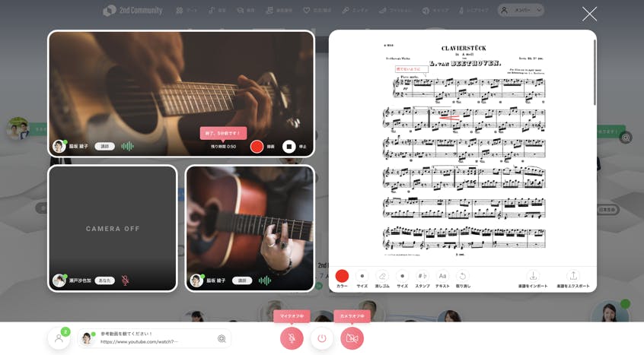This screenshot has width=644, height=355.
Task: Select the eraser tool (消しゴム)
Action: coord(382,276)
